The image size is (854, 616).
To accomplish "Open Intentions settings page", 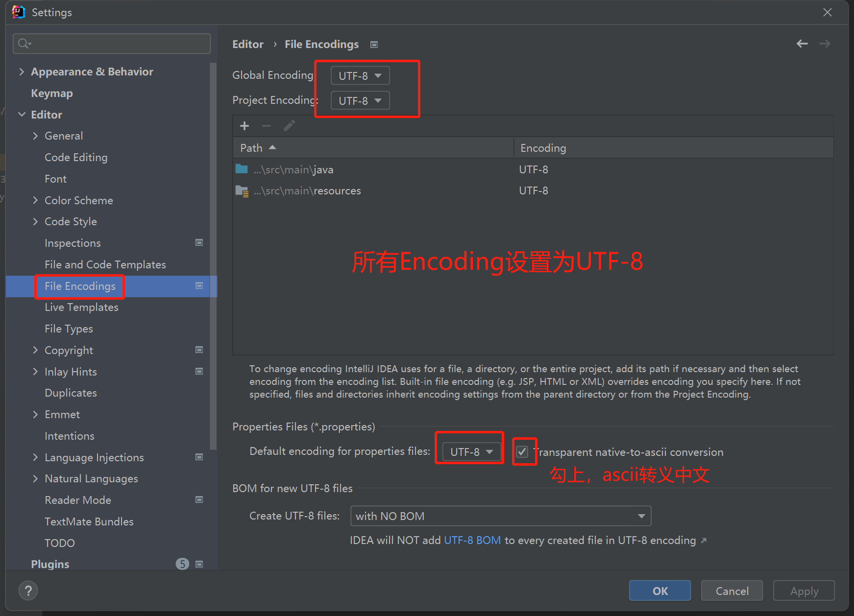I will [70, 436].
